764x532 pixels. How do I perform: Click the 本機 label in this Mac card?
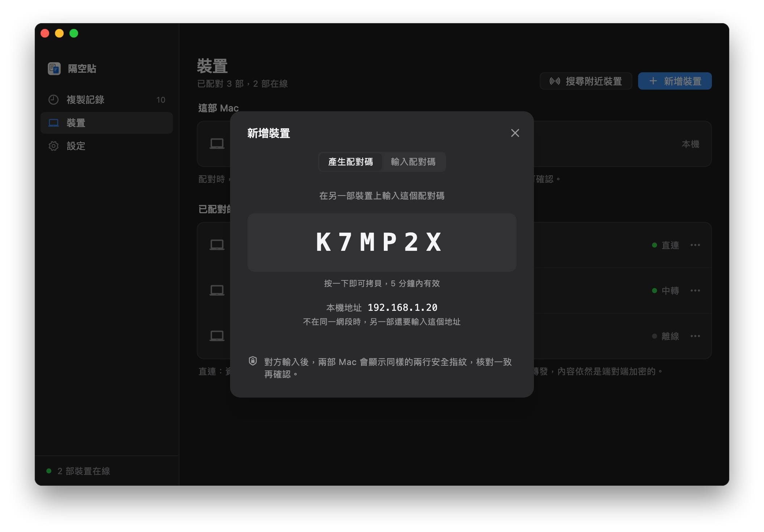pos(690,144)
